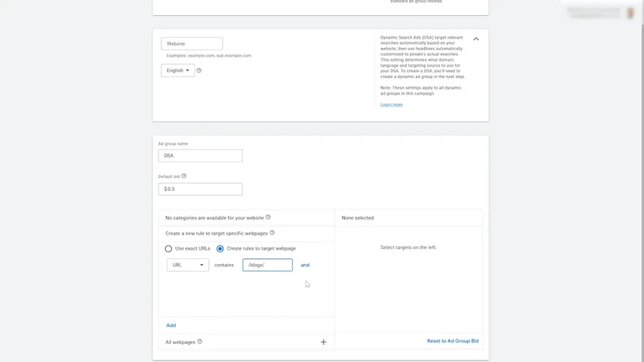This screenshot has width=644, height=362.
Task: Open the account profile avatar
Action: (x=630, y=13)
